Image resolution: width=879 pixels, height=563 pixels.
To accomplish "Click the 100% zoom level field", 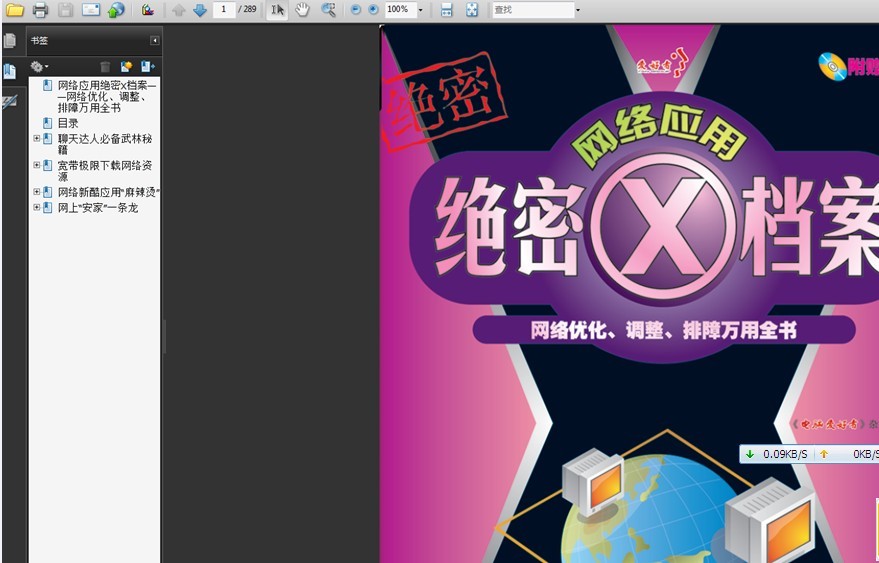I will pyautogui.click(x=400, y=10).
